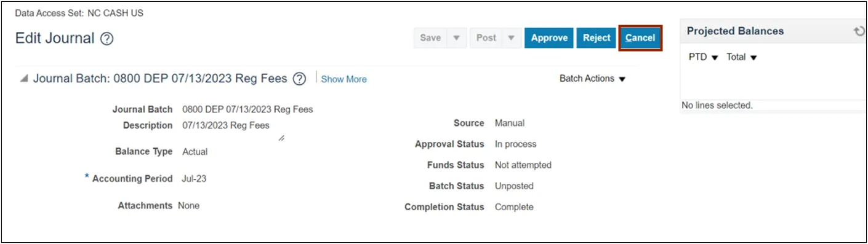Image resolution: width=868 pixels, height=244 pixels.
Task: Cancel editing the journal
Action: coord(640,38)
